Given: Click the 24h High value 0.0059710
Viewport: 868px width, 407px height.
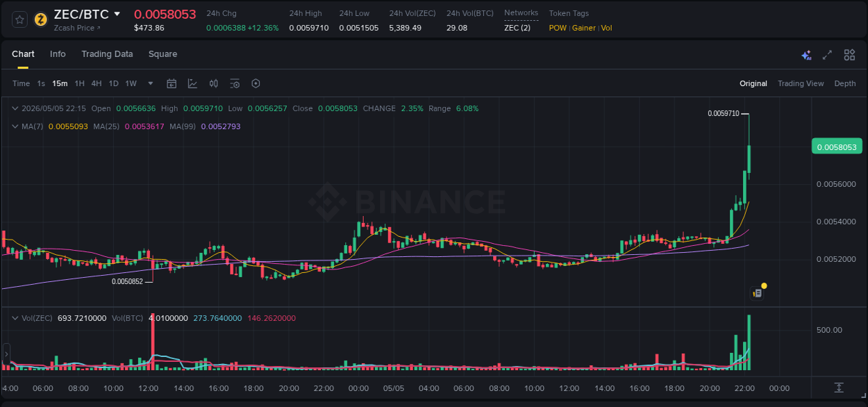Looking at the screenshot, I should point(309,28).
